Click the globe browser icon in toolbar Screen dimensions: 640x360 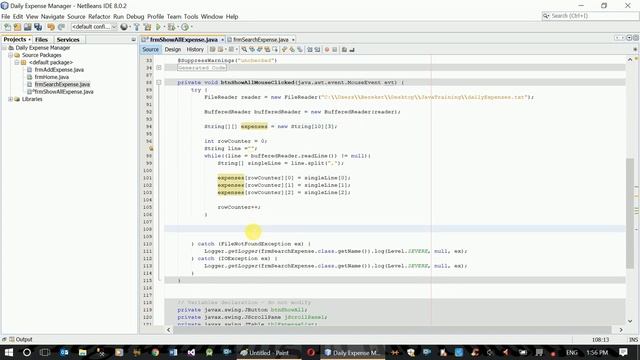click(x=124, y=27)
